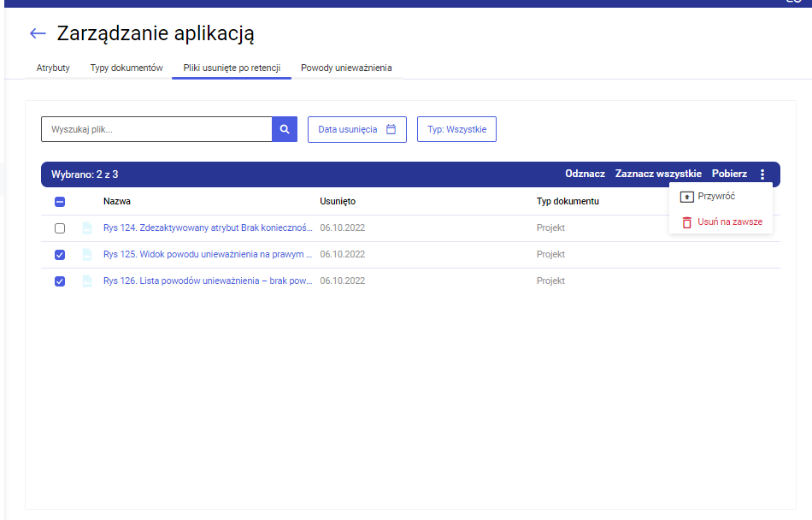The height and width of the screenshot is (520, 812).
Task: Click the magnifier search button
Action: click(x=285, y=129)
